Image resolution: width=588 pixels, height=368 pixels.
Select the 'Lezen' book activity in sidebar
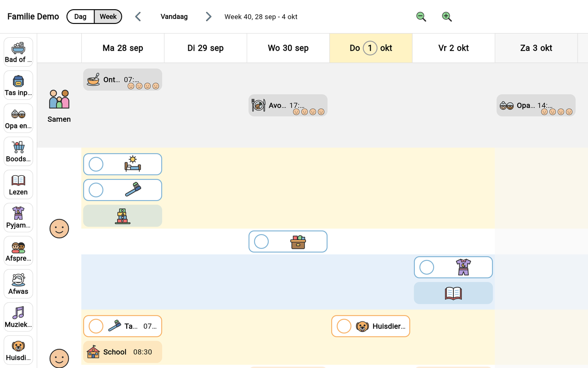coord(18,184)
